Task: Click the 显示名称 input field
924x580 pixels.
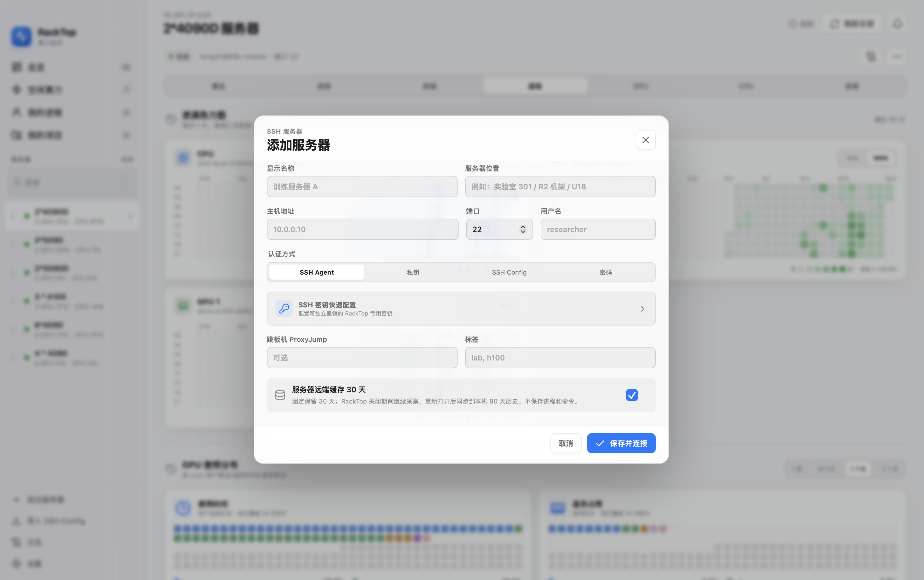Action: (362, 187)
